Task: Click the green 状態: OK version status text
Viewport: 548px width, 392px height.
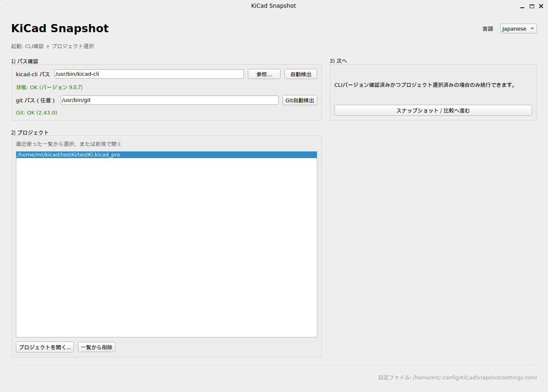Action: click(49, 87)
